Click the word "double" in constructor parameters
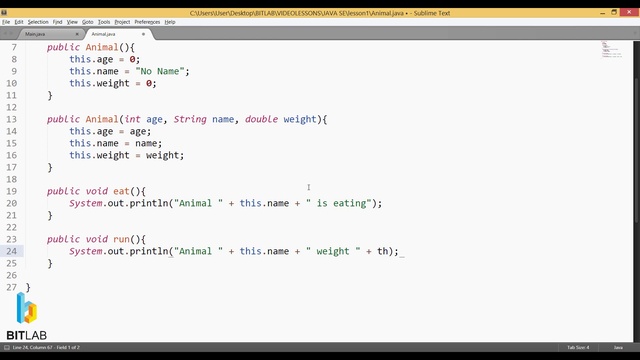This screenshot has height=360, width=640. point(262,119)
